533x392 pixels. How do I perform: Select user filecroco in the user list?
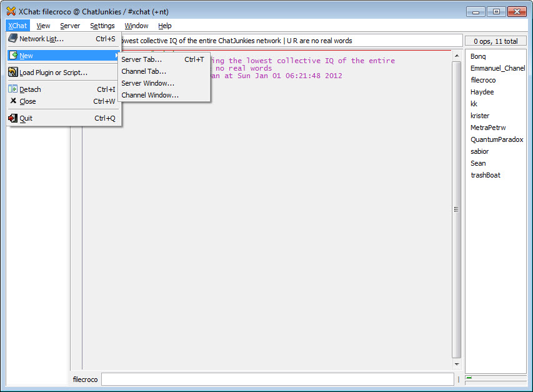click(483, 80)
